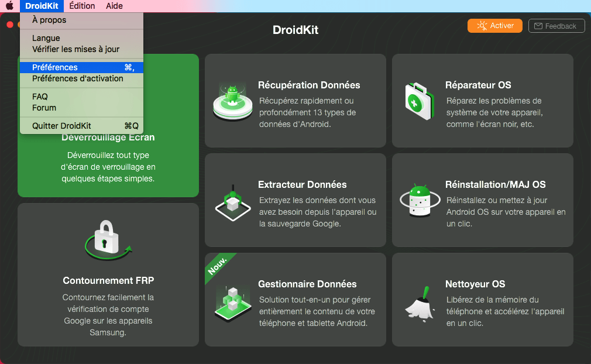The width and height of the screenshot is (591, 364).
Task: Open the Aide menu
Action: [x=114, y=6]
